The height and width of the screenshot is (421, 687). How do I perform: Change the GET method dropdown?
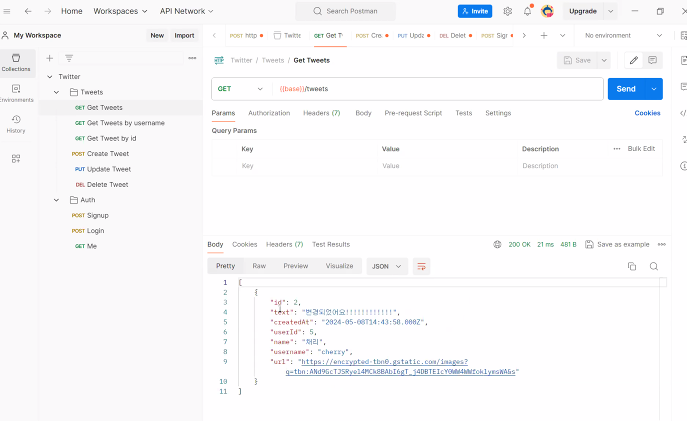[240, 89]
